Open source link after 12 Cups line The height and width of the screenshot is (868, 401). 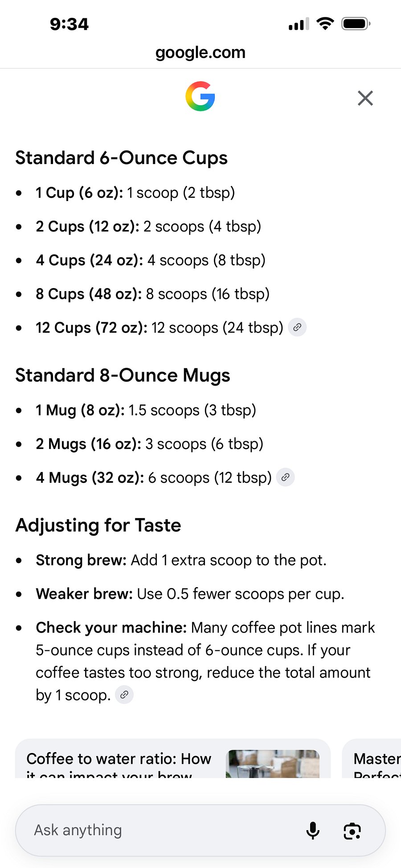(297, 327)
